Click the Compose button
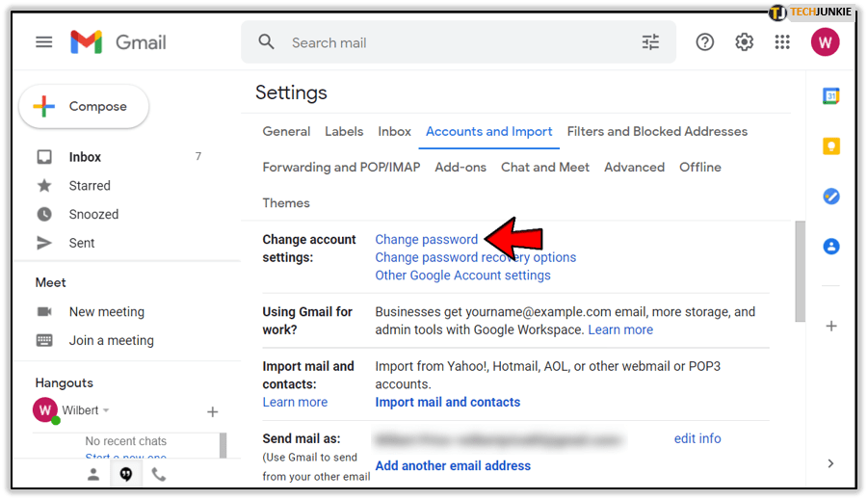Image resolution: width=868 pixels, height=500 pixels. coord(84,107)
